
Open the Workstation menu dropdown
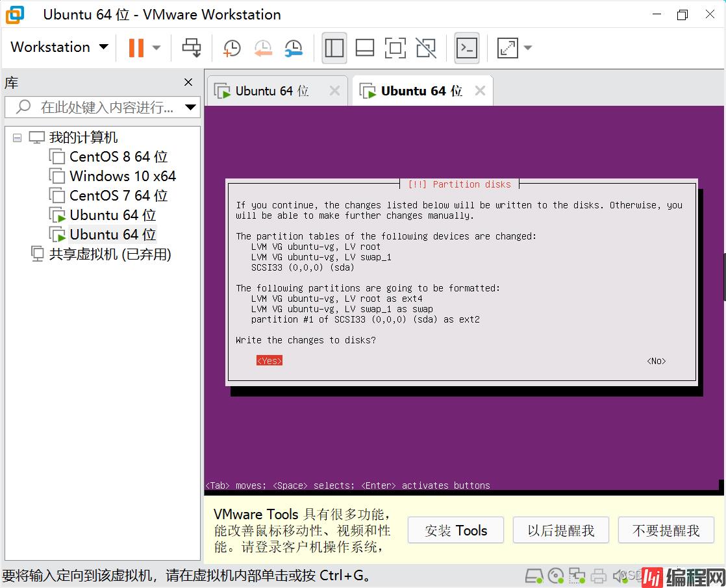click(x=59, y=47)
